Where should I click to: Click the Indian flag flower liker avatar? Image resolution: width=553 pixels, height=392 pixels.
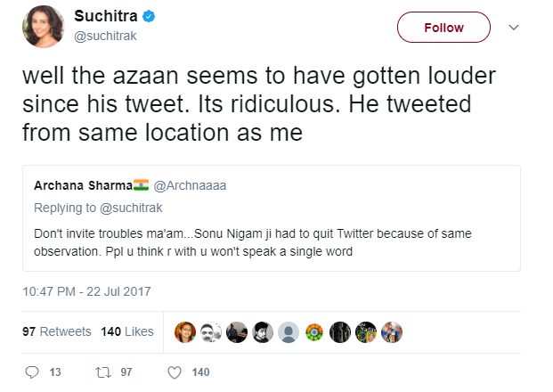pos(313,332)
